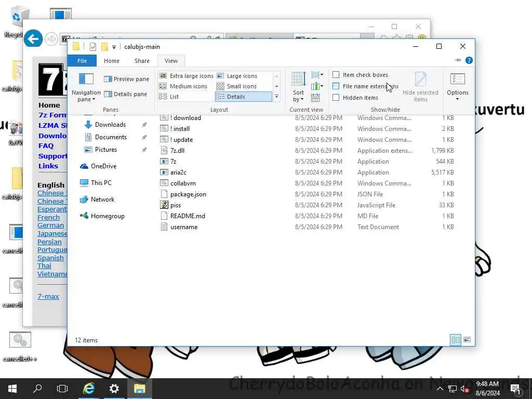Select the username text document icon

pyautogui.click(x=164, y=227)
